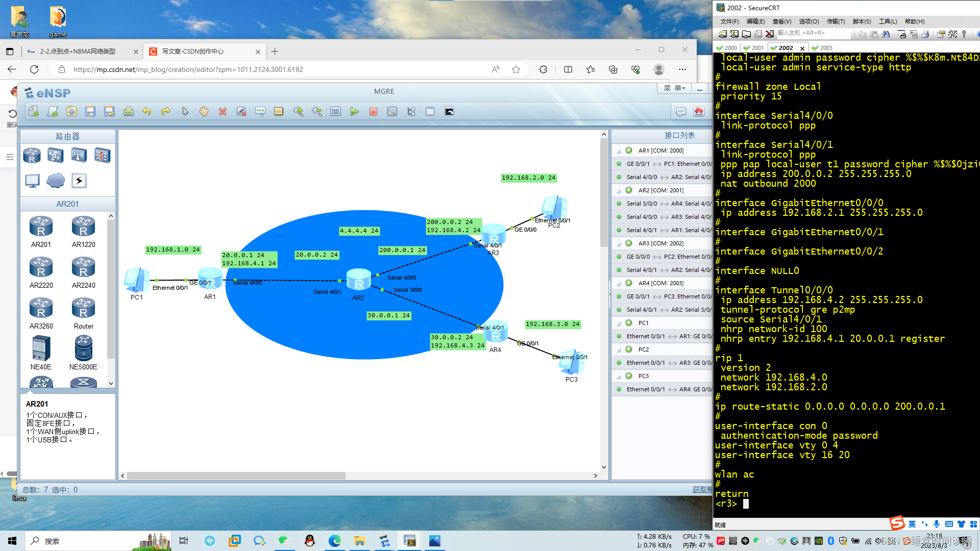Click the red X delete tool
Viewport: 980px width, 551px height.
(x=223, y=112)
